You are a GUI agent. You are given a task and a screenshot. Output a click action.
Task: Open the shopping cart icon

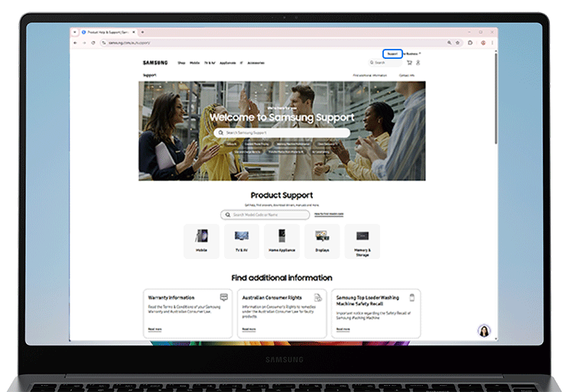coord(410,63)
